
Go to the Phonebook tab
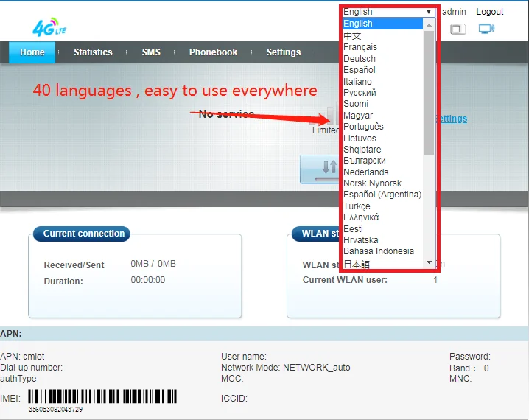213,52
